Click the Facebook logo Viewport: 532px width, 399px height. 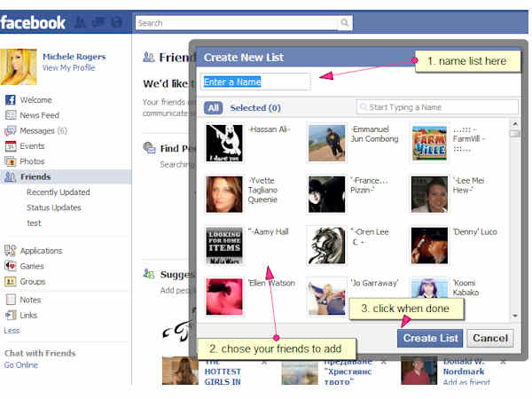point(33,22)
